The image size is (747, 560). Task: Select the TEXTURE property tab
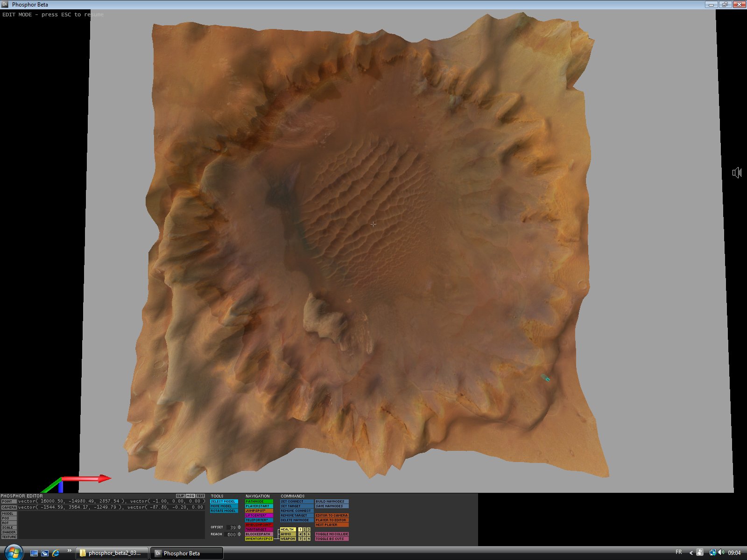(8, 537)
